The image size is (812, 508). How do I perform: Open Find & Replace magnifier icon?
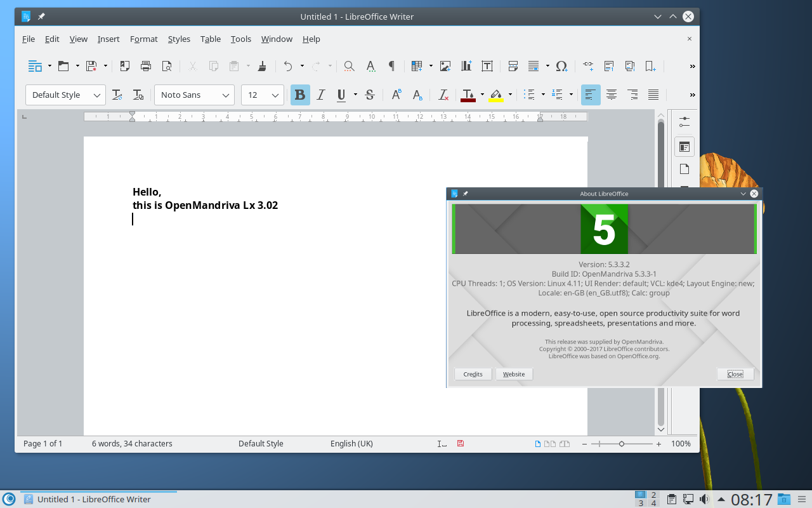[x=349, y=65]
